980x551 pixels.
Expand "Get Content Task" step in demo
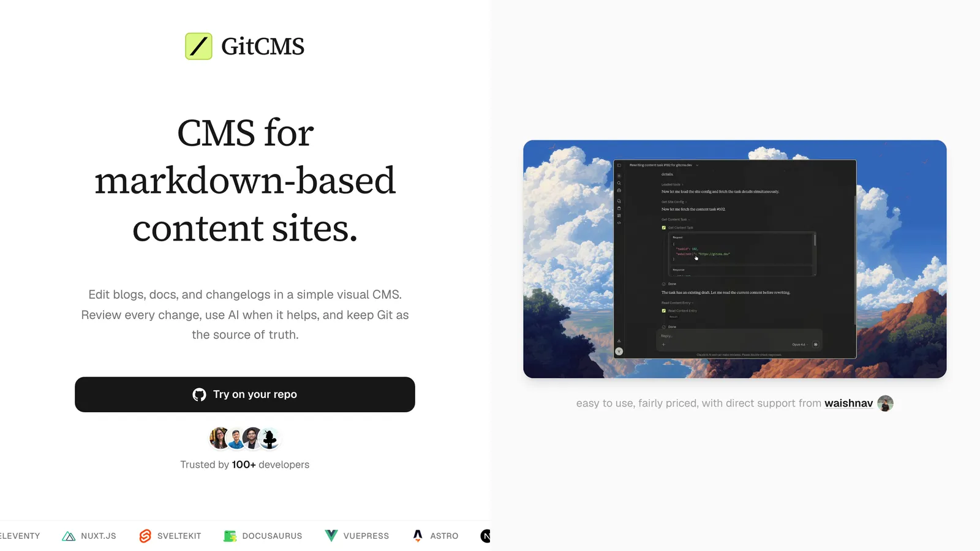676,220
